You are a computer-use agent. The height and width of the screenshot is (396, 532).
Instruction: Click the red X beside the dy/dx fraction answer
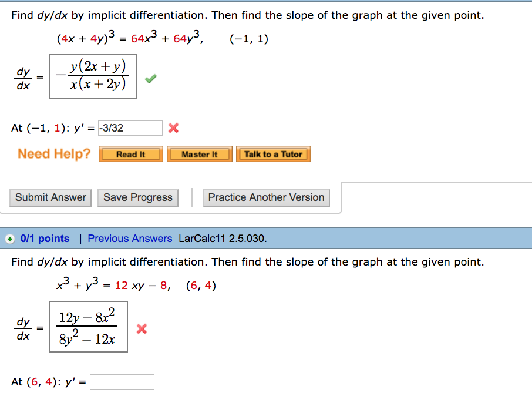(141, 330)
